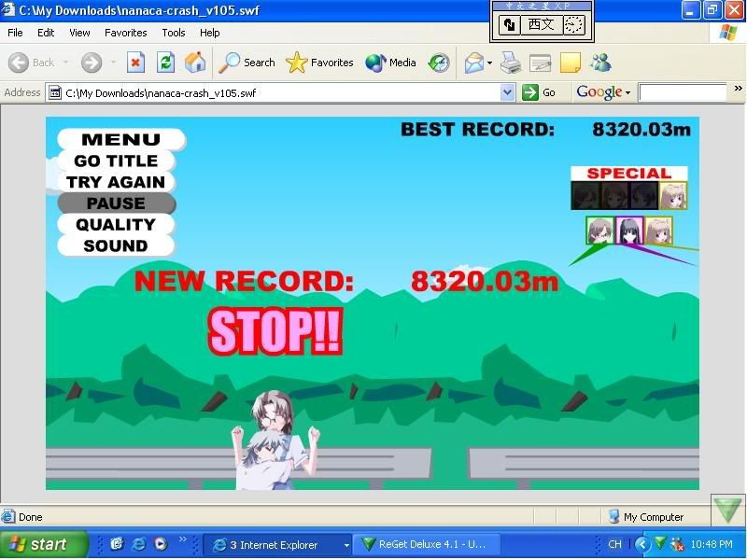The width and height of the screenshot is (747, 560).
Task: Open the File menu
Action: pos(15,33)
